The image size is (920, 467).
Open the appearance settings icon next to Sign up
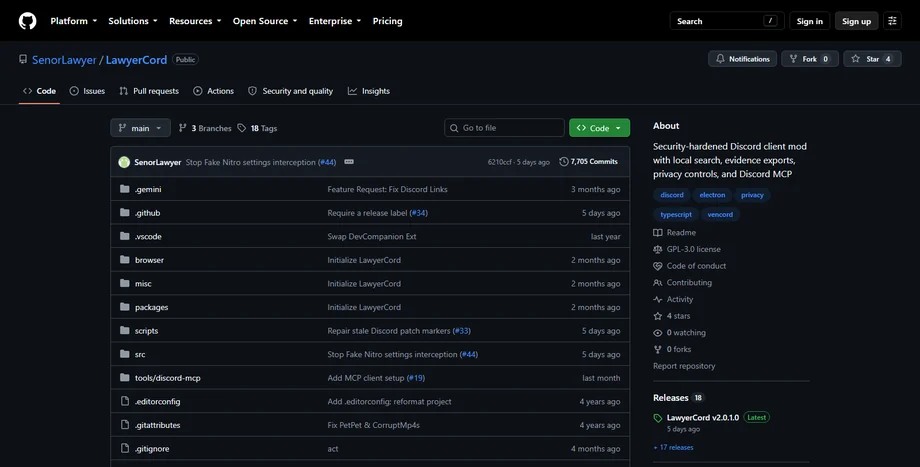pyautogui.click(x=892, y=21)
